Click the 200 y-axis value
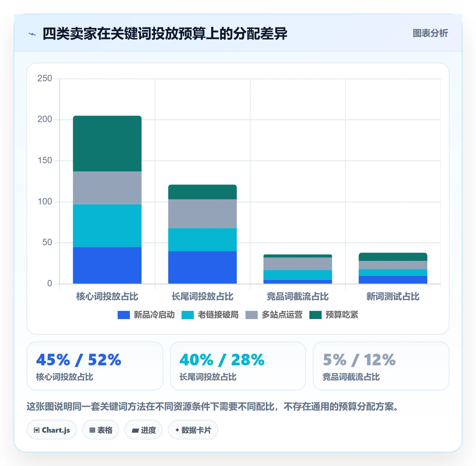This screenshot has height=466, width=476. point(45,119)
